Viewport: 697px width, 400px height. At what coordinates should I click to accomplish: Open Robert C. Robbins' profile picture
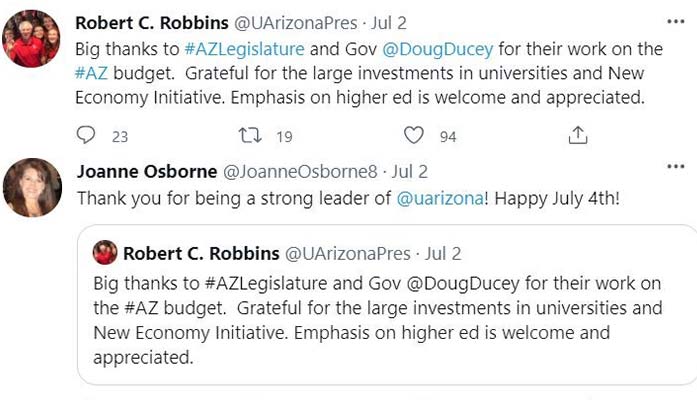tap(33, 38)
